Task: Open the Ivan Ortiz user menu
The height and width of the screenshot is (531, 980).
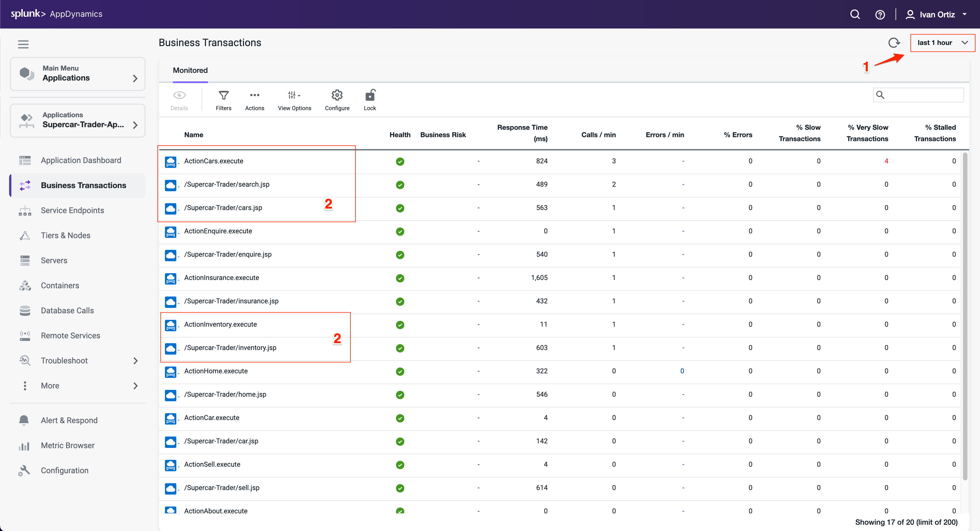Action: [936, 15]
